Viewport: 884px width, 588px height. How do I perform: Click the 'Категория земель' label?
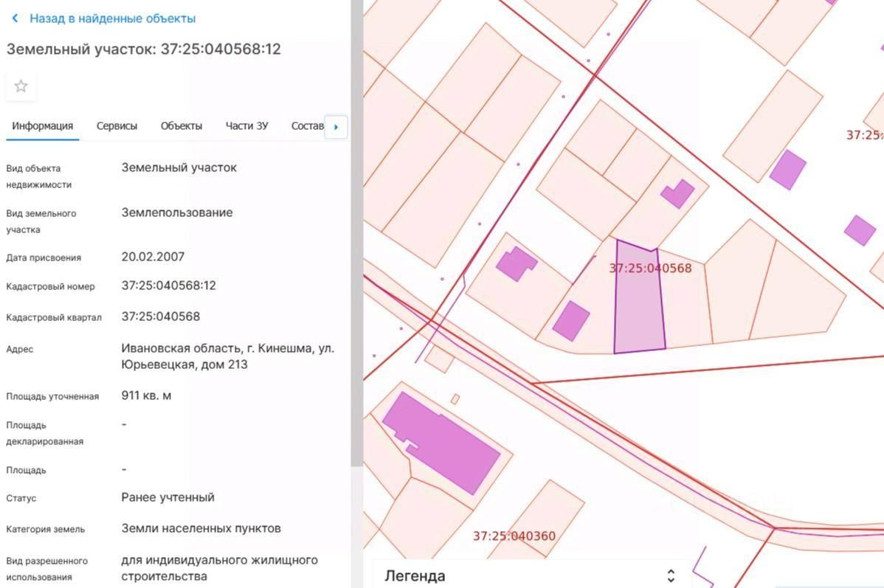tap(46, 530)
